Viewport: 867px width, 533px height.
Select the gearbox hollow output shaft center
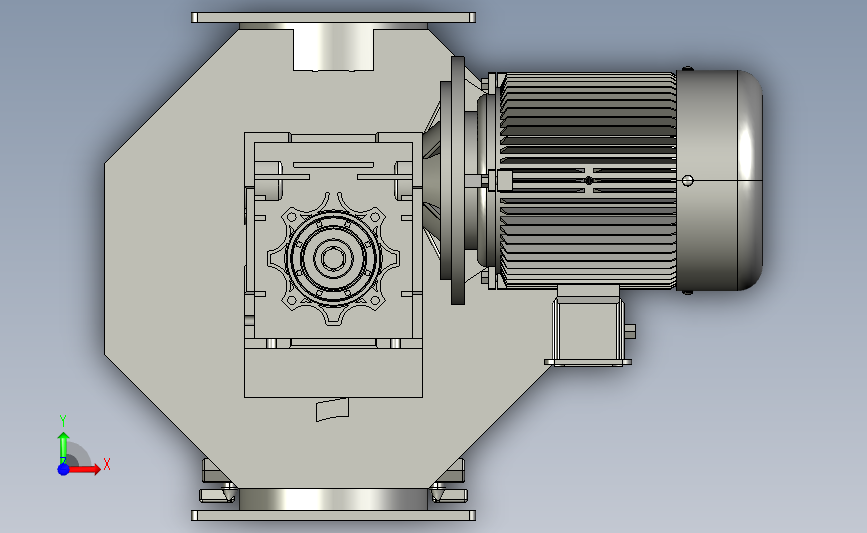pos(333,258)
